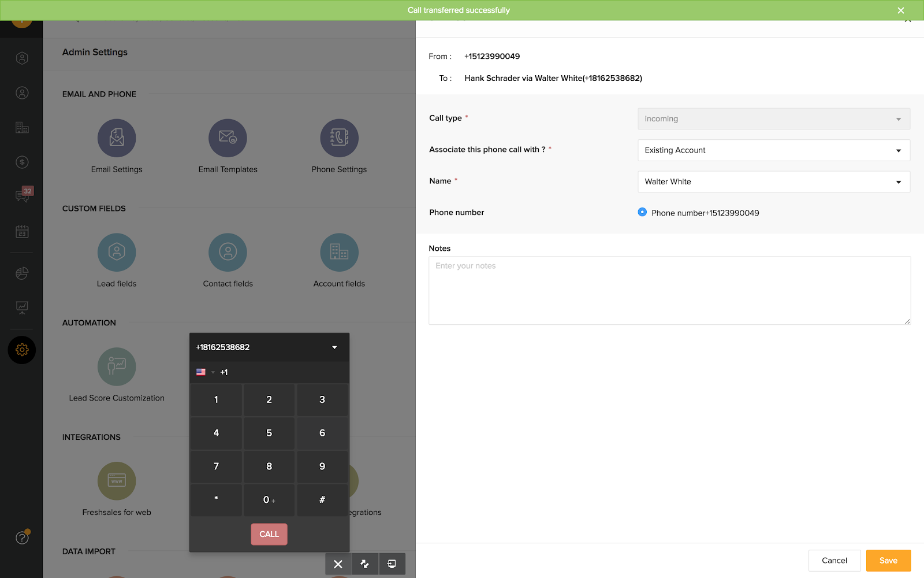Click in the Notes text area
924x578 pixels.
tap(669, 290)
